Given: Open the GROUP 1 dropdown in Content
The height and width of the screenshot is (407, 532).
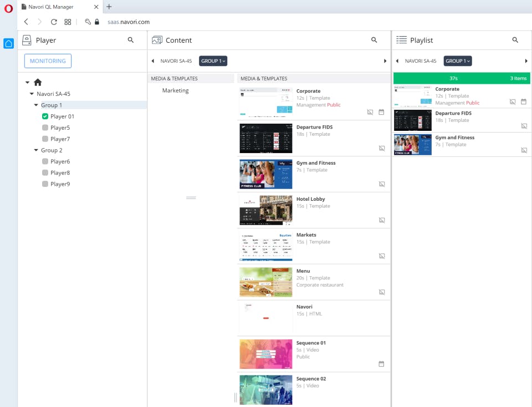Looking at the screenshot, I should click(213, 61).
